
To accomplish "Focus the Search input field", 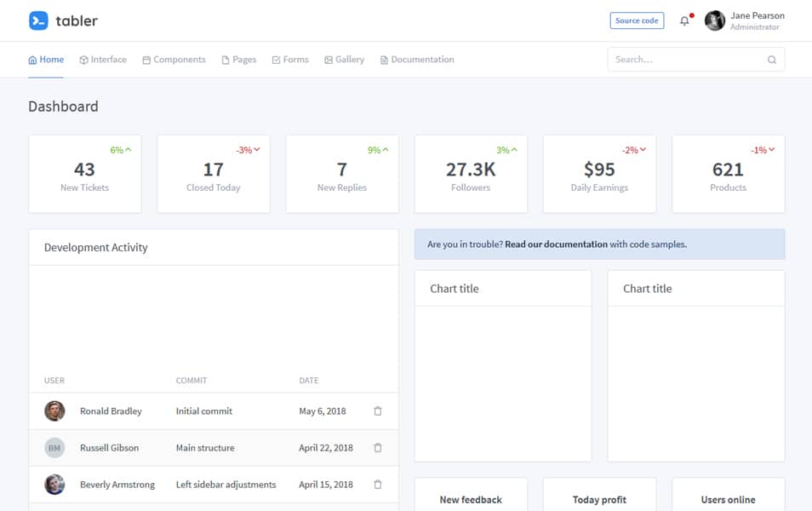I will [685, 60].
